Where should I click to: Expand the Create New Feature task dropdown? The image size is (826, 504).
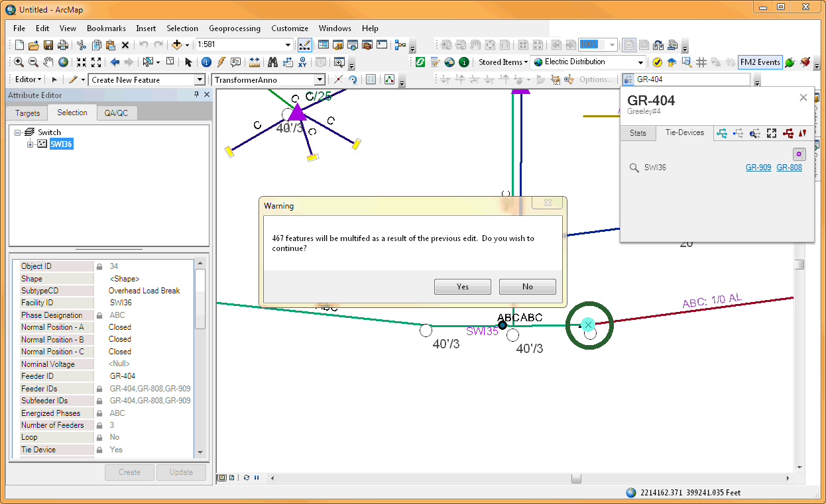click(x=199, y=79)
